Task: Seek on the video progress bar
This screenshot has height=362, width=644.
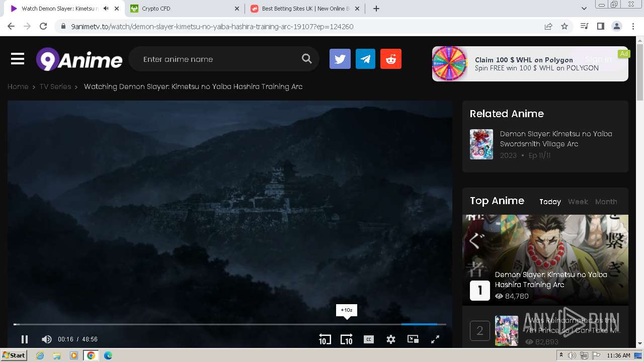Action: [230, 324]
